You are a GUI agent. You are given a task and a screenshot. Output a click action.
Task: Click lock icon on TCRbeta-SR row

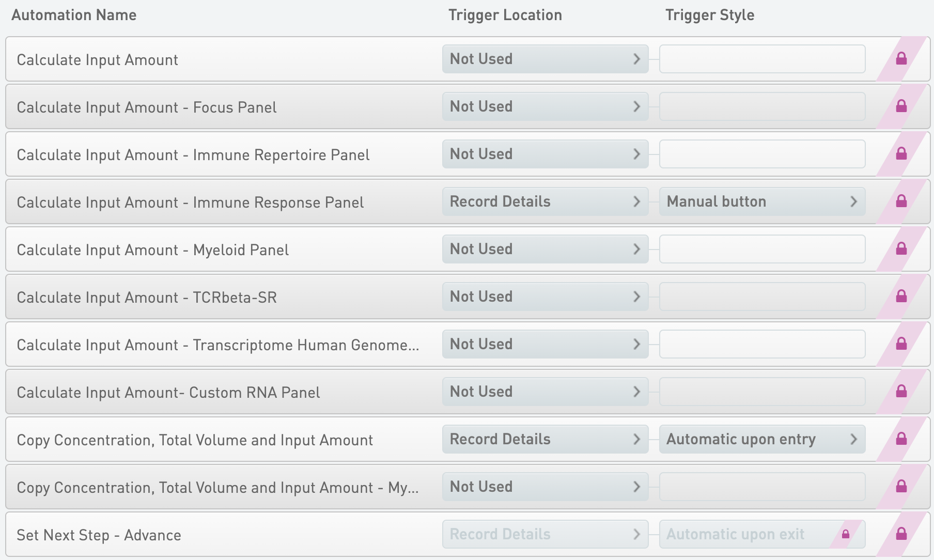[x=901, y=297]
